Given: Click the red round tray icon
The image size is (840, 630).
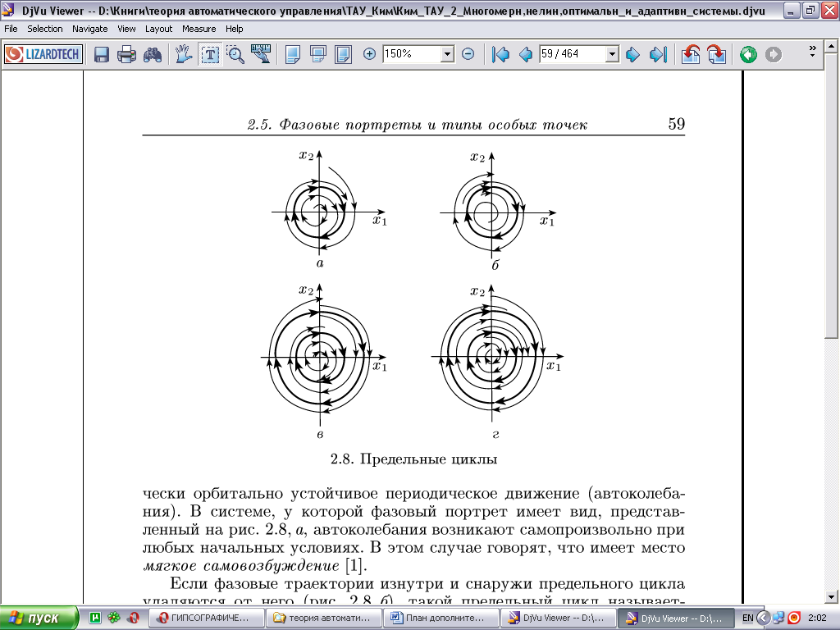Looking at the screenshot, I should point(794,618).
